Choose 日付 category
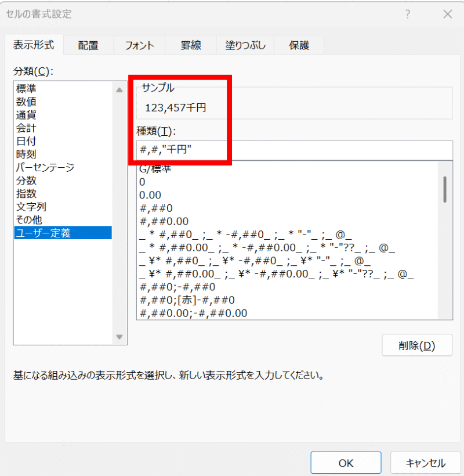This screenshot has width=464, height=476. click(x=63, y=141)
